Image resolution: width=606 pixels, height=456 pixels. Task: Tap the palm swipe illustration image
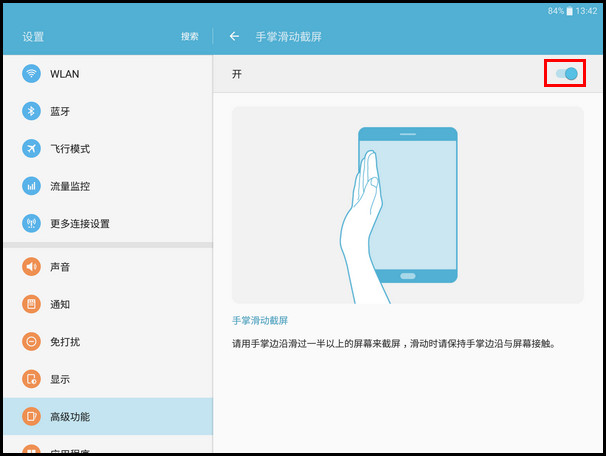[x=408, y=205]
